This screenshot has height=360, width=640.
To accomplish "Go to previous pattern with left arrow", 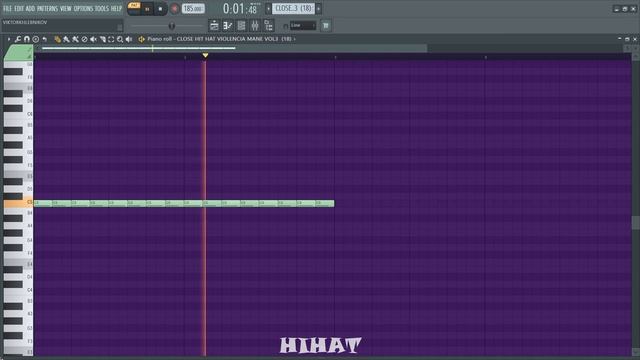I will click(x=268, y=8).
